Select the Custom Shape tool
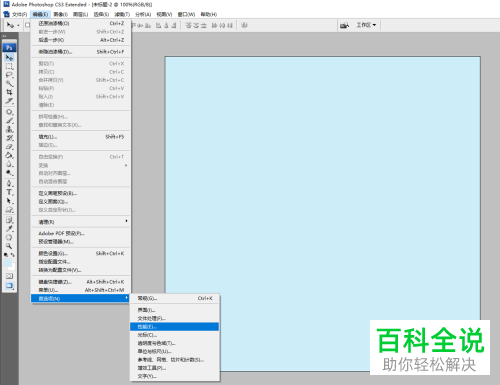Screen dimensions: 500x385 [9, 210]
